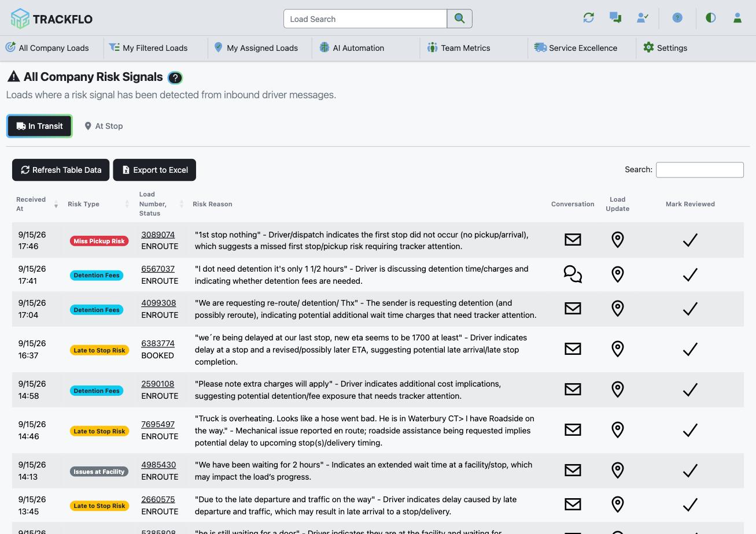Open load number 3089074 link

click(x=158, y=235)
